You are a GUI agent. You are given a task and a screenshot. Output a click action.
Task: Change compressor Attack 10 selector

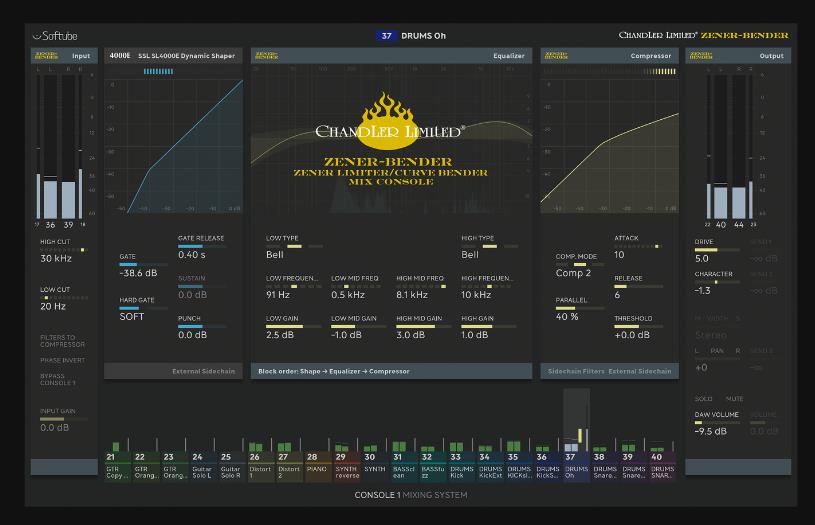click(x=638, y=246)
